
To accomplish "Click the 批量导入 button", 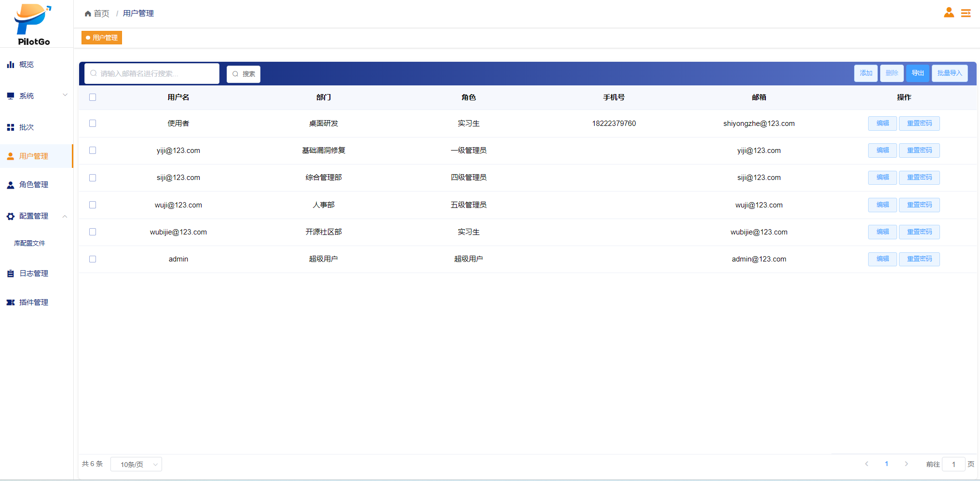I will tap(949, 73).
